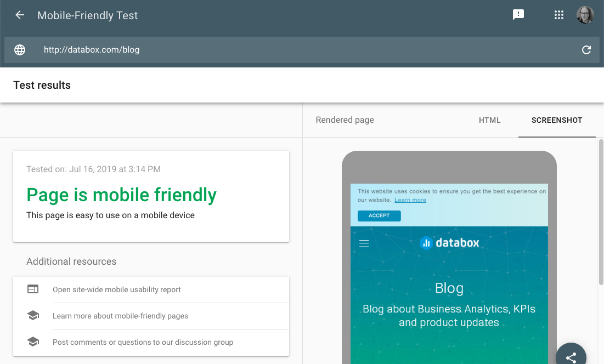Open Learn more about mobile-friendly pages
The image size is (604, 364).
click(120, 316)
